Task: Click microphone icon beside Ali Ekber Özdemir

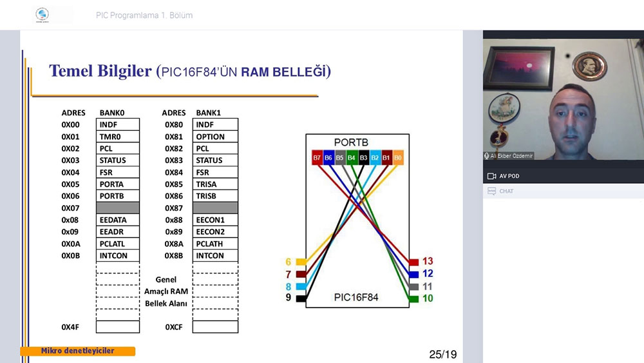Action: [x=487, y=156]
